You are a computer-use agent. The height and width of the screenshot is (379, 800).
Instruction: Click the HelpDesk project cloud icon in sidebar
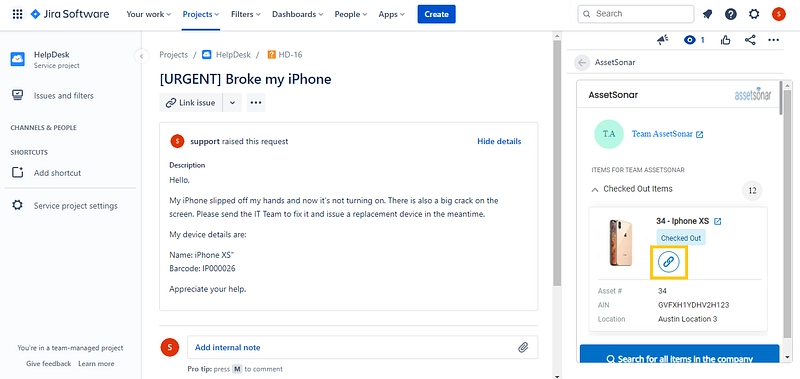(x=17, y=59)
